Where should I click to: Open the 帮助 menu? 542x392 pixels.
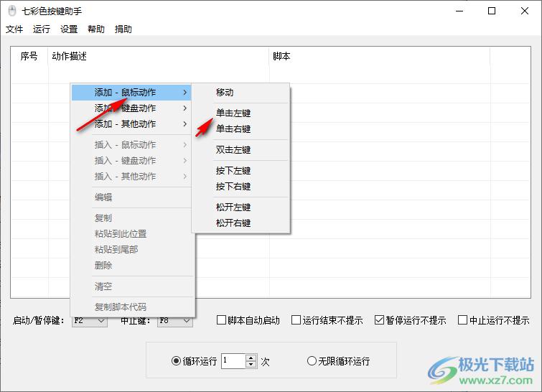96,29
